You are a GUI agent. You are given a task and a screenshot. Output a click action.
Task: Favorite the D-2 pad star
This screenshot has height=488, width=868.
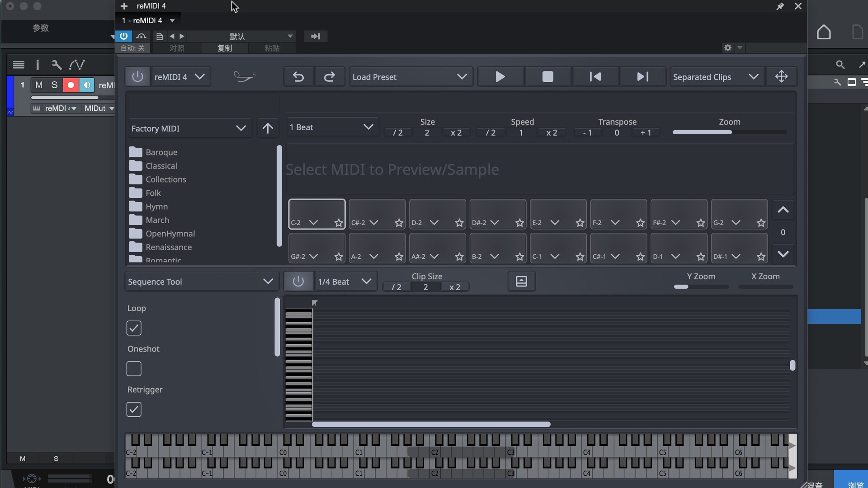click(x=459, y=223)
